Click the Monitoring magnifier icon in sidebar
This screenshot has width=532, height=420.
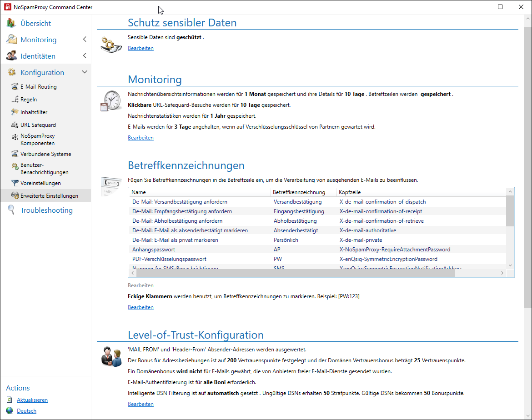click(11, 40)
